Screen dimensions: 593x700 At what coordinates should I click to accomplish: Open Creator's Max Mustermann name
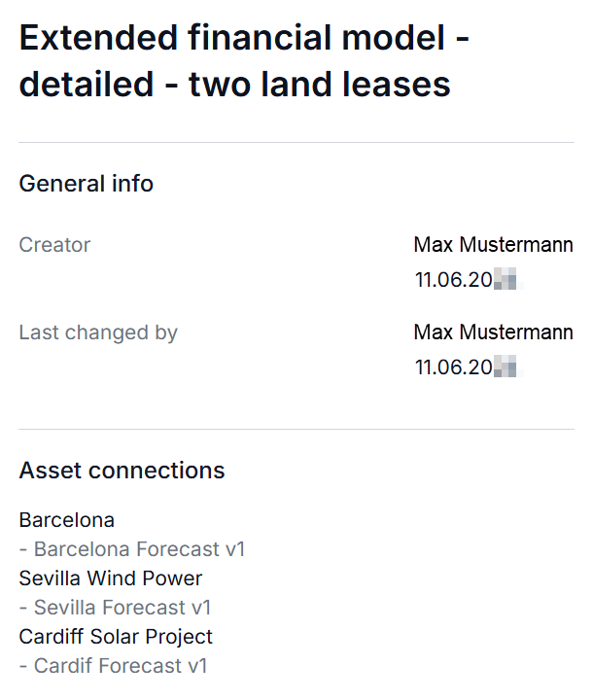click(493, 245)
